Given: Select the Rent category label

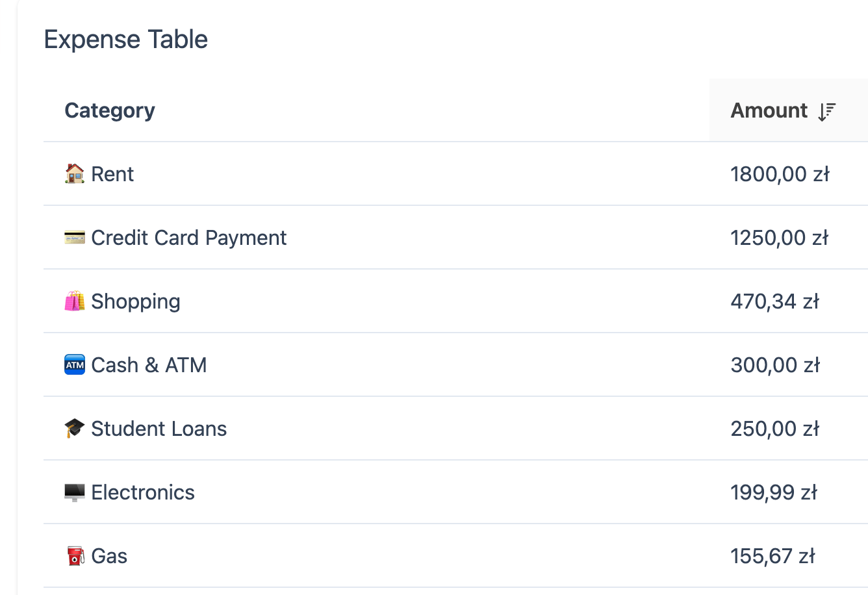Looking at the screenshot, I should point(112,174).
